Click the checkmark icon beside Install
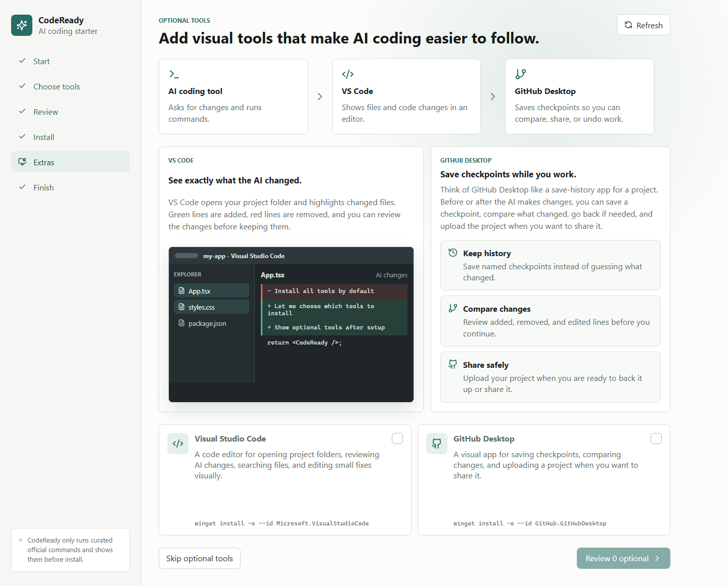The image size is (728, 586). tap(22, 136)
